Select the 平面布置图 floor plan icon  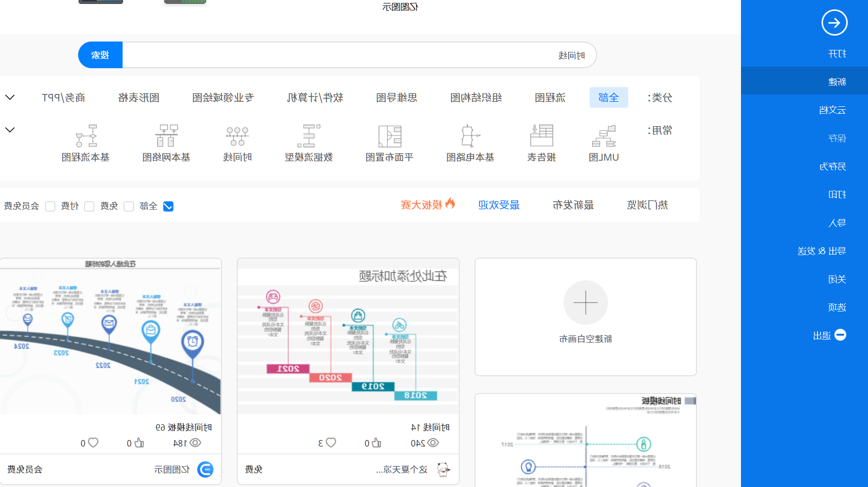tap(390, 136)
